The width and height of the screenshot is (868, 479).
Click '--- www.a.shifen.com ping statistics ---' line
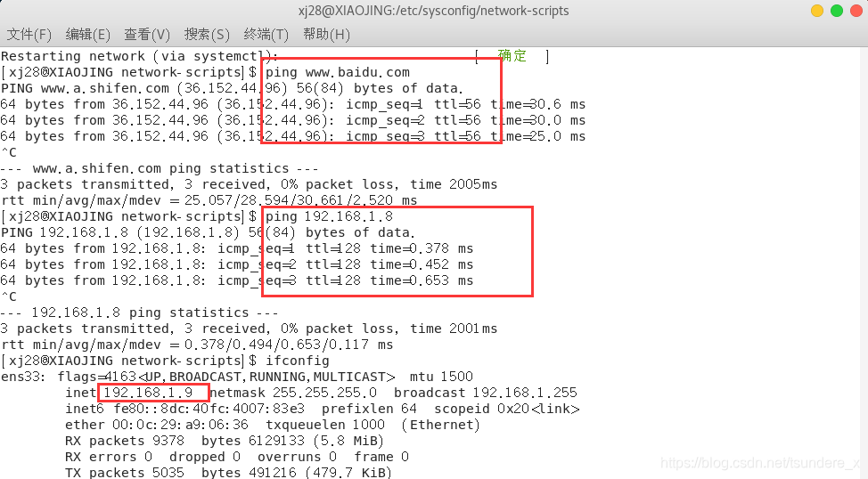(160, 168)
